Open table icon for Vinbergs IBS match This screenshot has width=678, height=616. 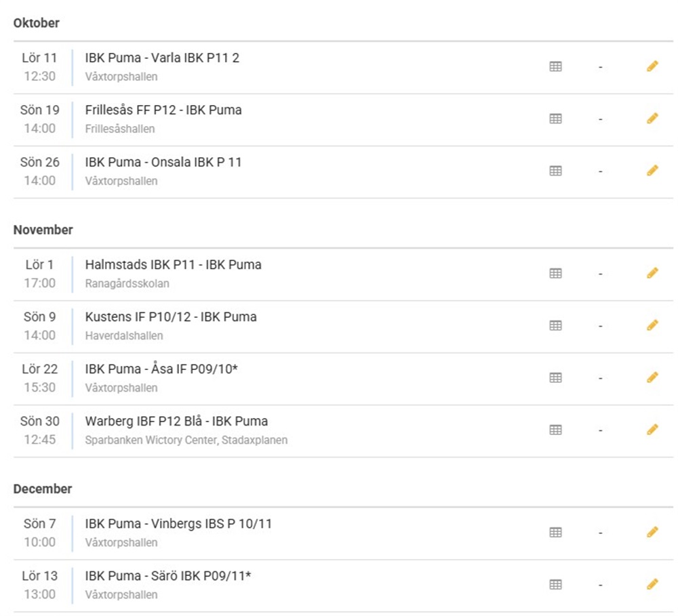pyautogui.click(x=555, y=533)
